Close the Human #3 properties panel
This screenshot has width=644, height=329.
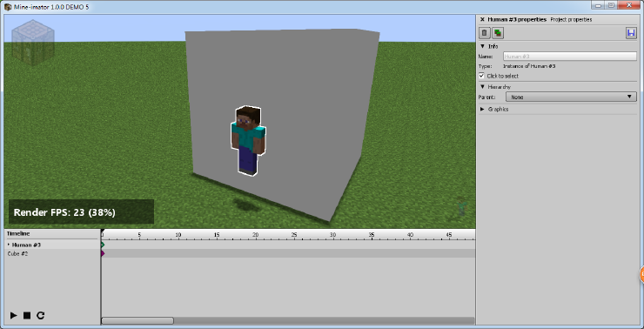[x=482, y=19]
